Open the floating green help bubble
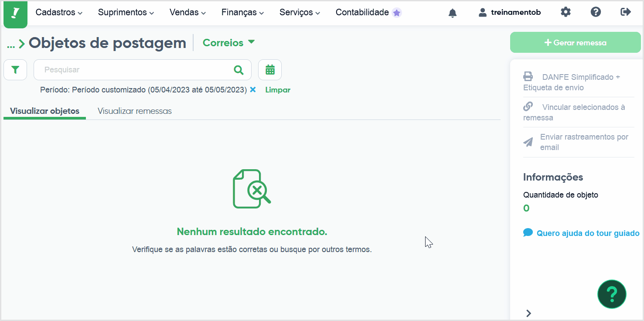This screenshot has height=321, width=644. (612, 294)
